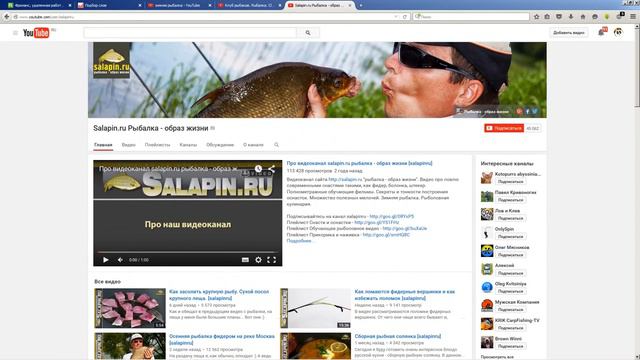Focus the Firefox search box
640x360 pixels.
tap(471, 17)
